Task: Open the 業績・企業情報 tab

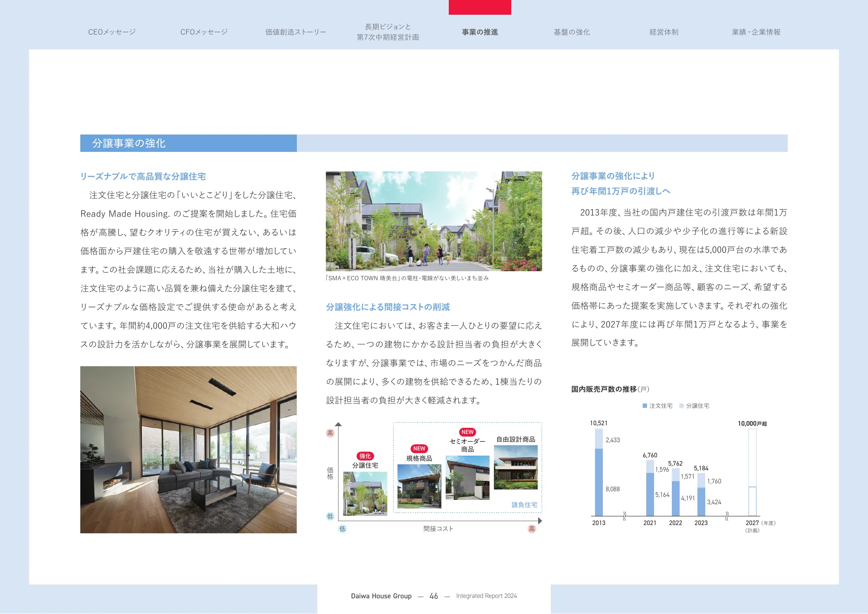Action: coord(756,32)
